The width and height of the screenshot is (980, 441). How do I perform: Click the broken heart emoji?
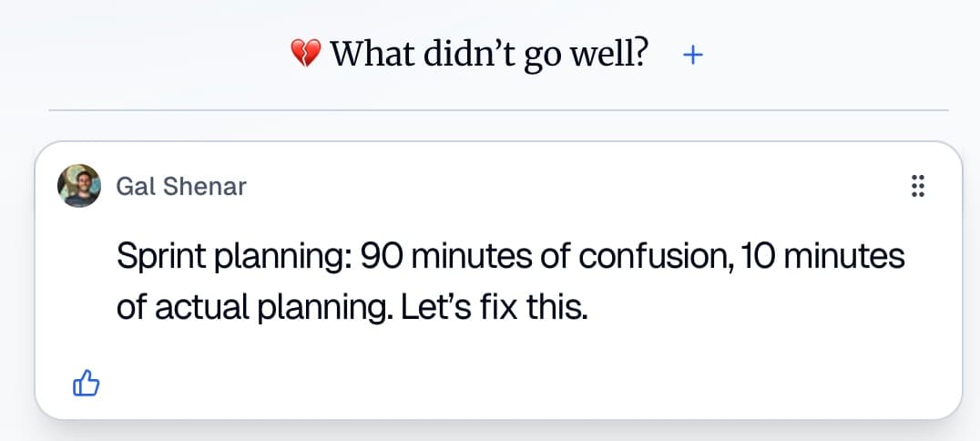(306, 56)
